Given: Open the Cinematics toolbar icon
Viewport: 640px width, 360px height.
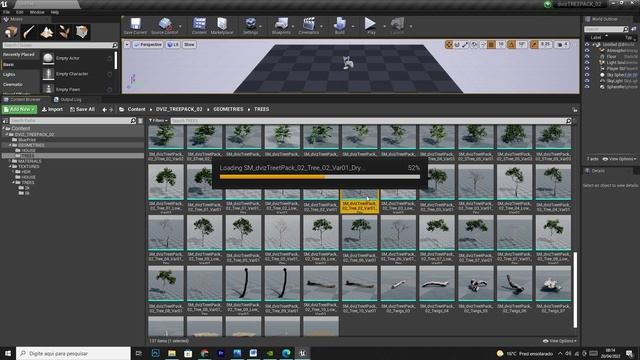Looking at the screenshot, I should pyautogui.click(x=309, y=26).
